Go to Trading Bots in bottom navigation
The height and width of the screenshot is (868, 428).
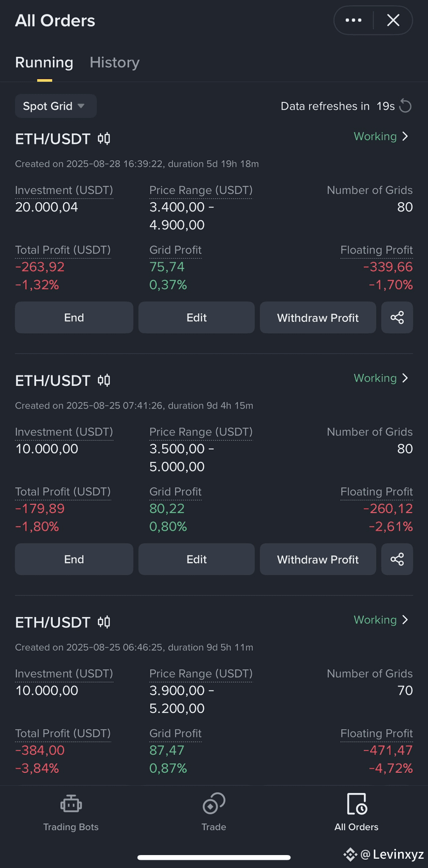71,813
